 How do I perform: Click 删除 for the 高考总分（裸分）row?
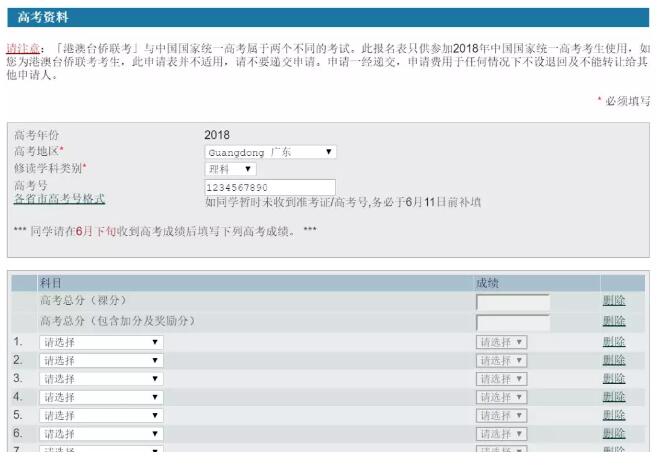tap(614, 301)
